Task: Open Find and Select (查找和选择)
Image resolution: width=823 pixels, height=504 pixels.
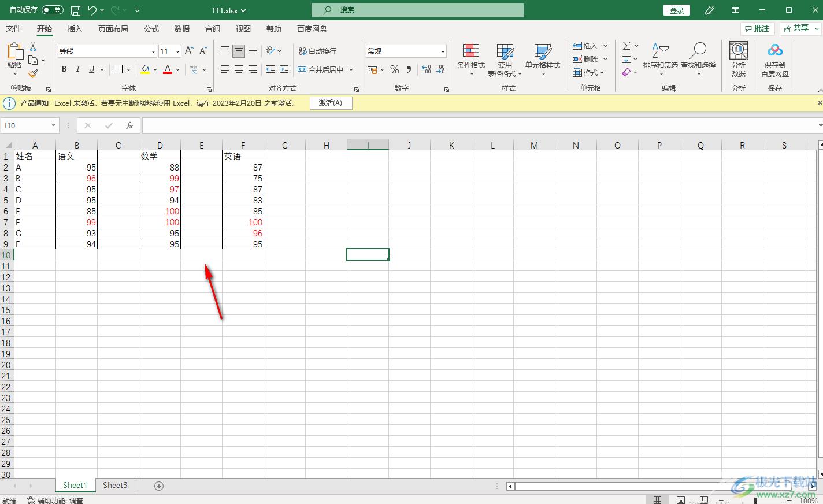Action: (698, 60)
